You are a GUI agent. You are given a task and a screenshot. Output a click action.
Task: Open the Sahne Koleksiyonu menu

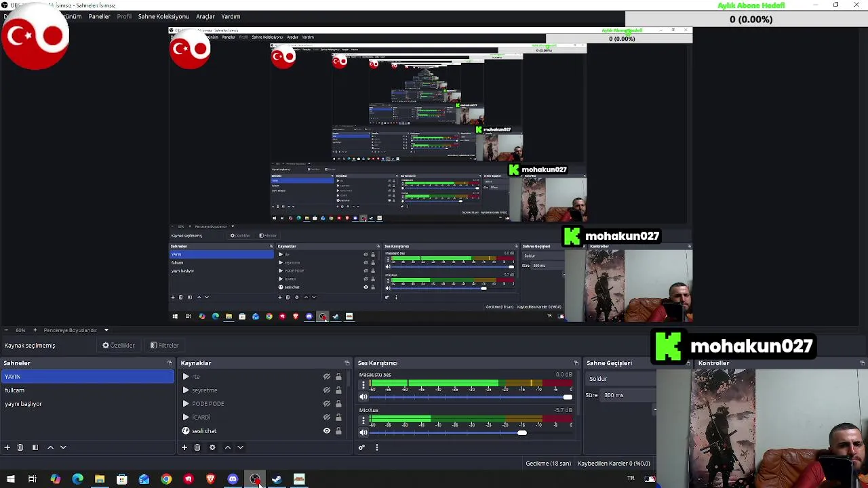163,16
